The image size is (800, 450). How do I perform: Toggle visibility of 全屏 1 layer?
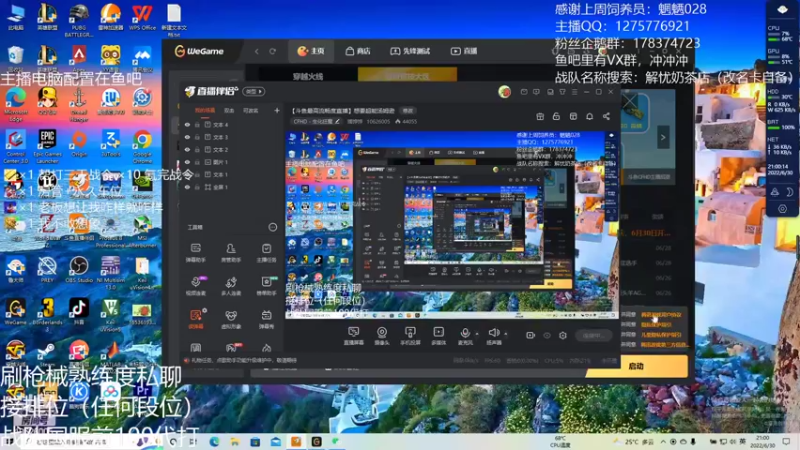coord(187,187)
